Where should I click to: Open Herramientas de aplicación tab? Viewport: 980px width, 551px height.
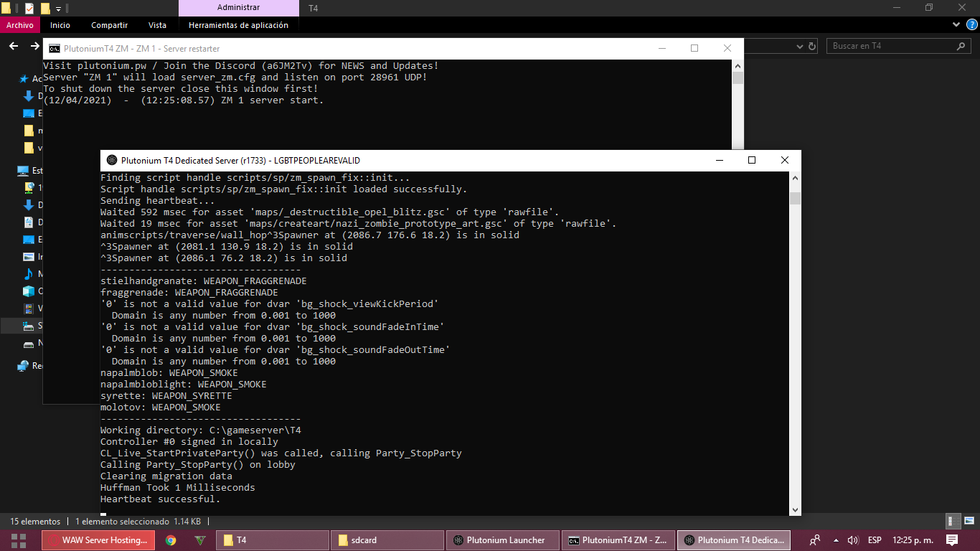point(238,25)
